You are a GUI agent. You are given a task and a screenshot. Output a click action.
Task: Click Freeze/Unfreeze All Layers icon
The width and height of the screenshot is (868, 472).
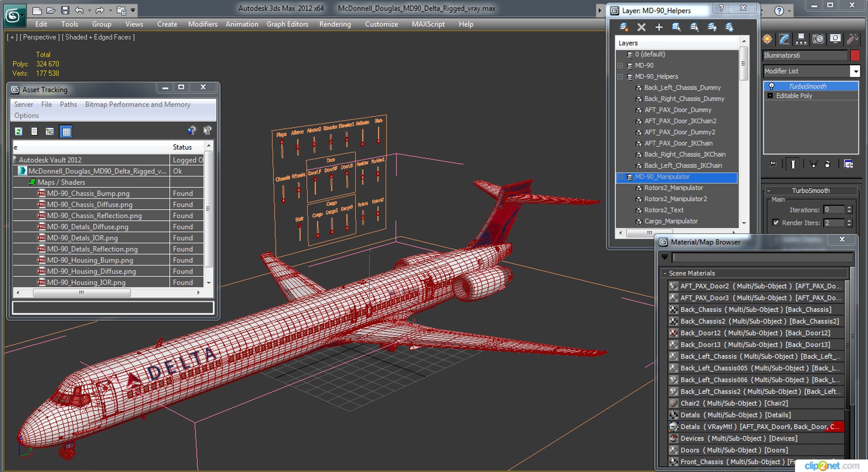[729, 27]
